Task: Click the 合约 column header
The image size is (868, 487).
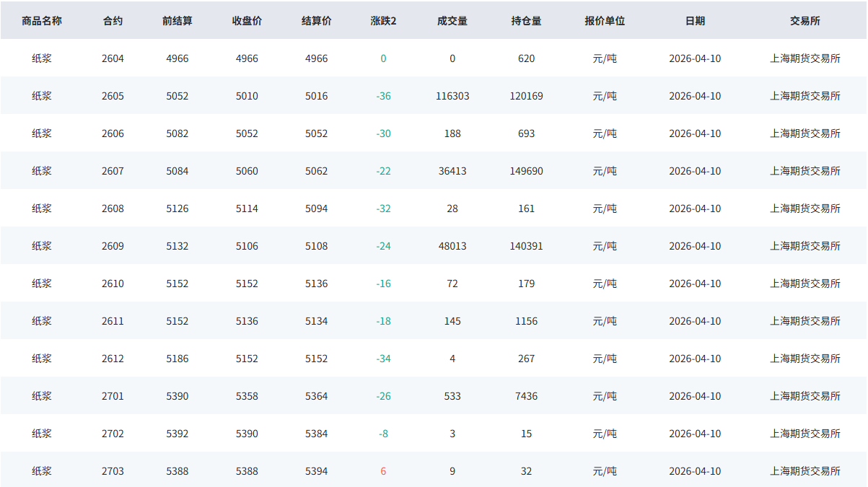Action: 113,21
